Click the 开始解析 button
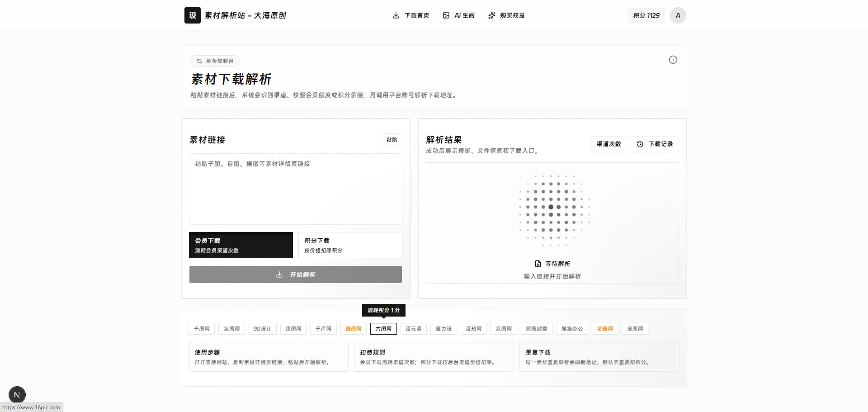The image size is (868, 412). coord(296,275)
